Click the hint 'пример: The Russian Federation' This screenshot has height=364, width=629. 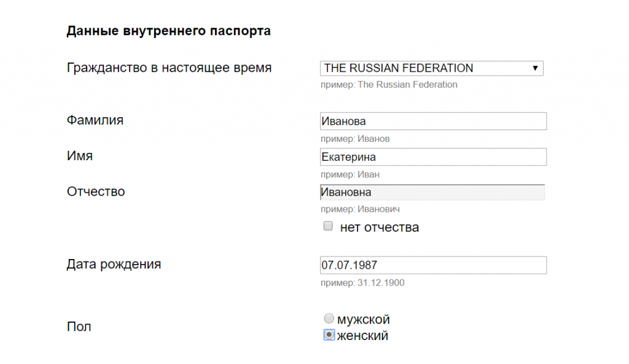[389, 85]
